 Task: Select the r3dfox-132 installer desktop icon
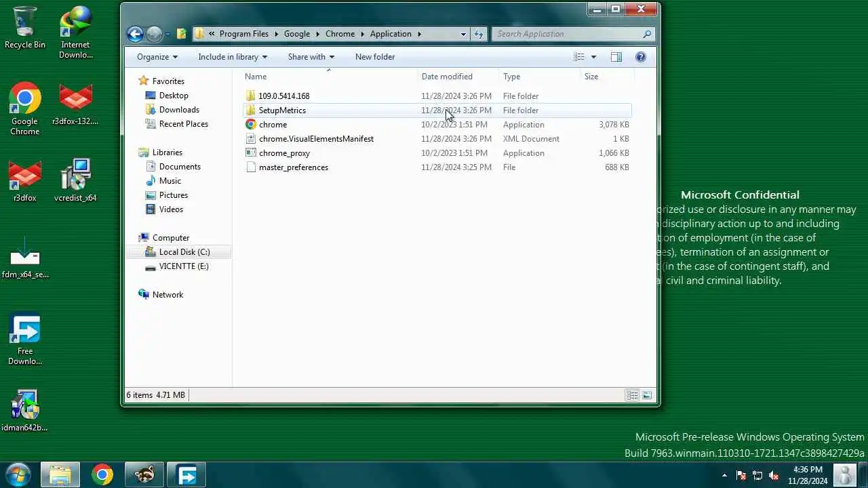(x=75, y=104)
